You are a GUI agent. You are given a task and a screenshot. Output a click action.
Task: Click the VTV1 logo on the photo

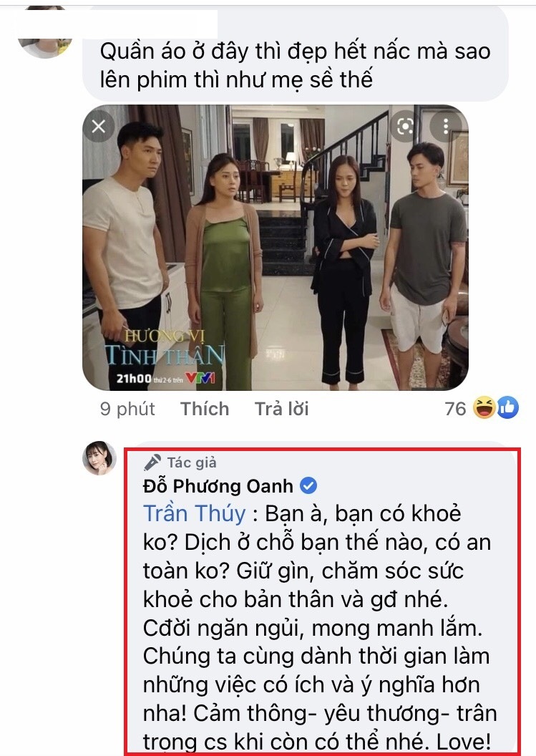click(x=200, y=378)
